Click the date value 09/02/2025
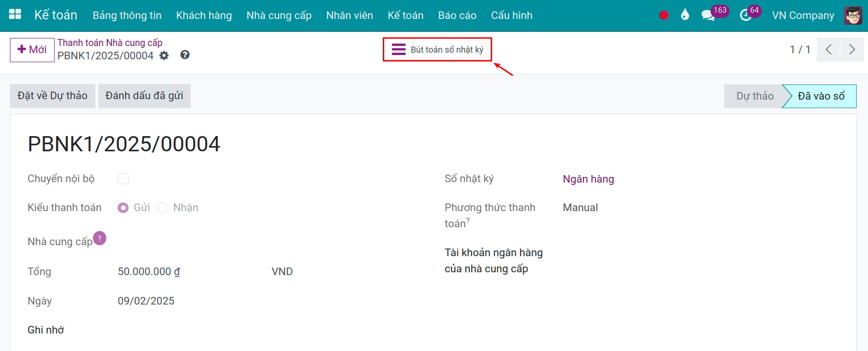 pyautogui.click(x=146, y=301)
